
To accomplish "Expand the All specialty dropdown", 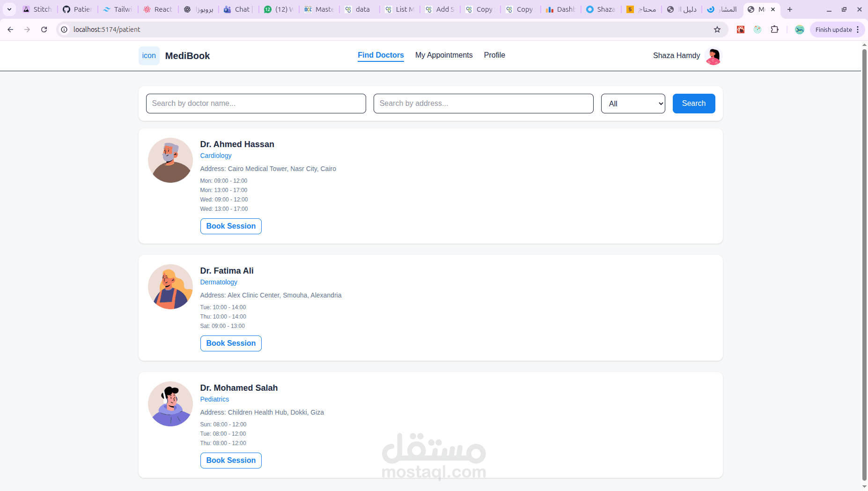I will point(633,104).
